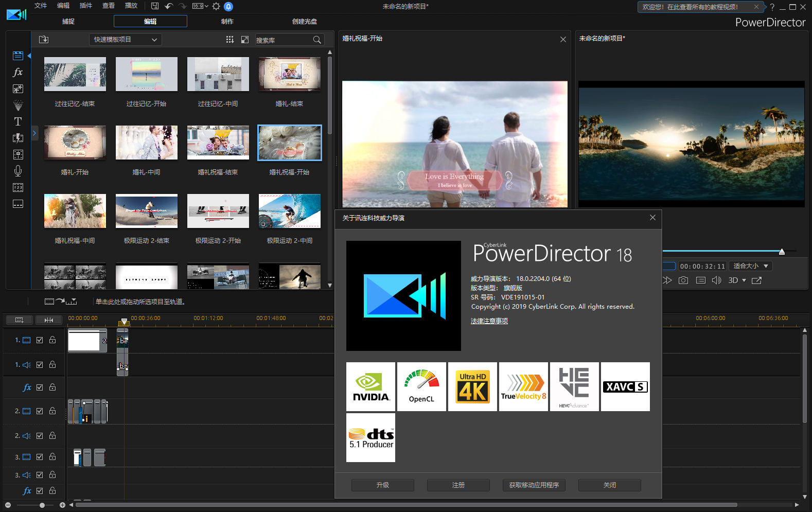The width and height of the screenshot is (812, 512).
Task: Switch to the 制作 tab
Action: coord(227,22)
